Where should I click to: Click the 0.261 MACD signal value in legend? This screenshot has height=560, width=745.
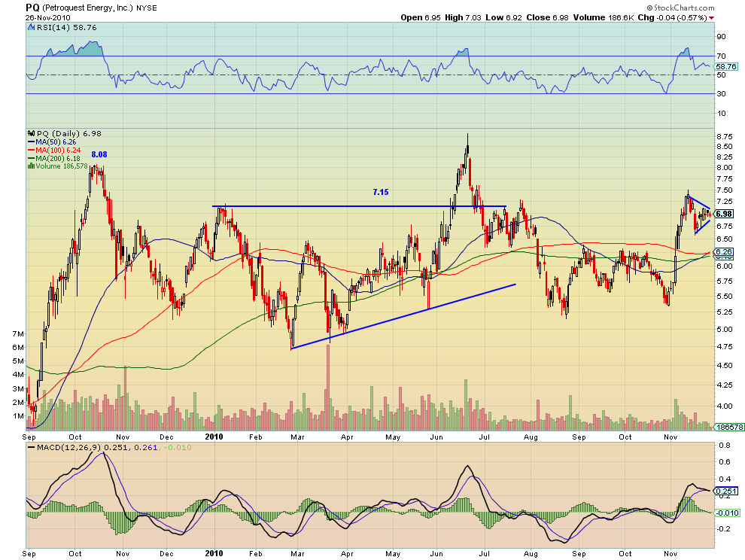[146, 447]
